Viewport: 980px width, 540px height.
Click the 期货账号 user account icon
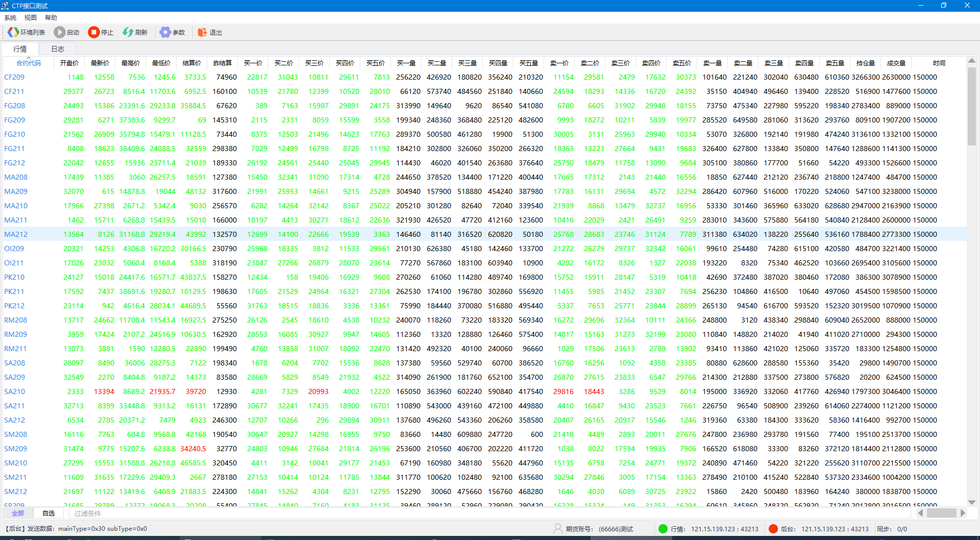(557, 529)
